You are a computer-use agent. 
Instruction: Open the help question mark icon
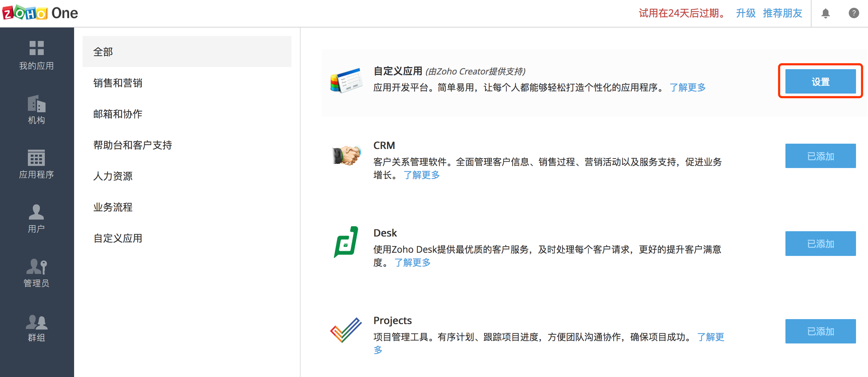pyautogui.click(x=854, y=13)
